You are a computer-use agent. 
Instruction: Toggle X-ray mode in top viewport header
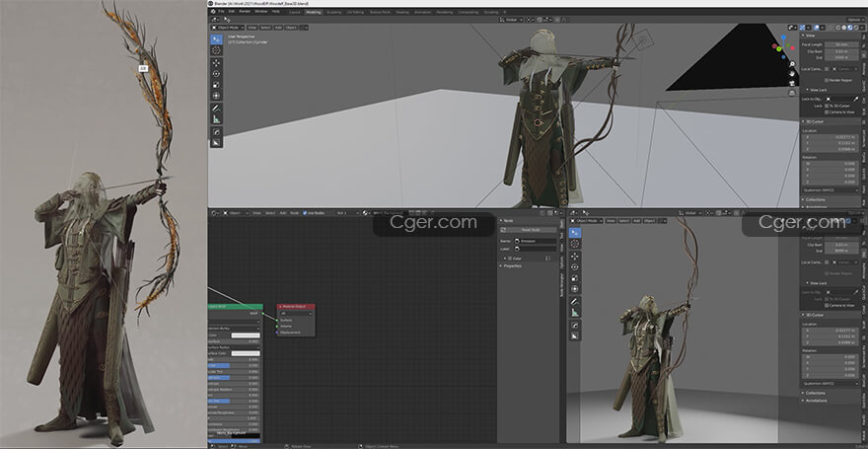831,28
